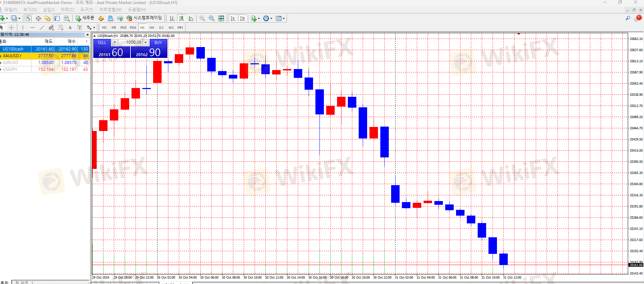Collapse the one-click trading panel triangle
The height and width of the screenshot is (284, 644).
[95, 36]
